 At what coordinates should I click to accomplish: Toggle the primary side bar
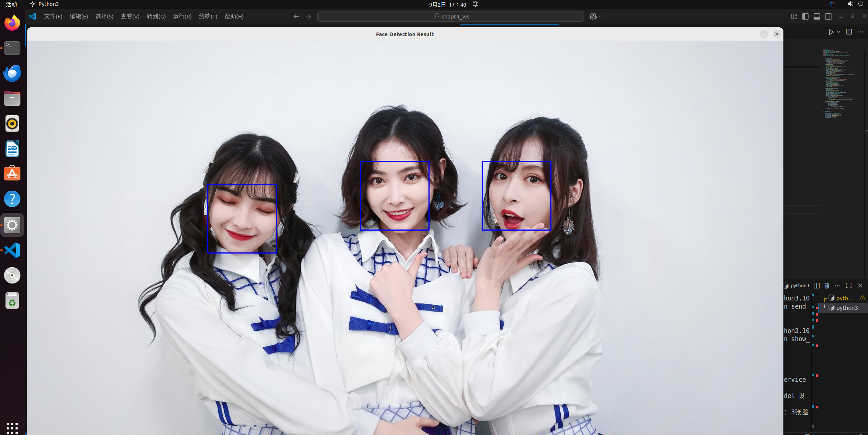click(x=805, y=16)
